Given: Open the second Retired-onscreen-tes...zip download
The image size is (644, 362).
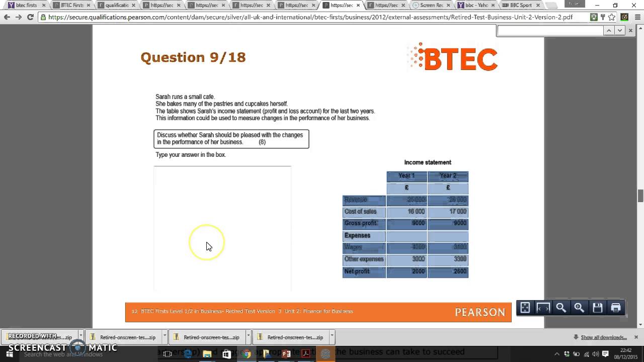Looking at the screenshot, I should pos(123,337).
